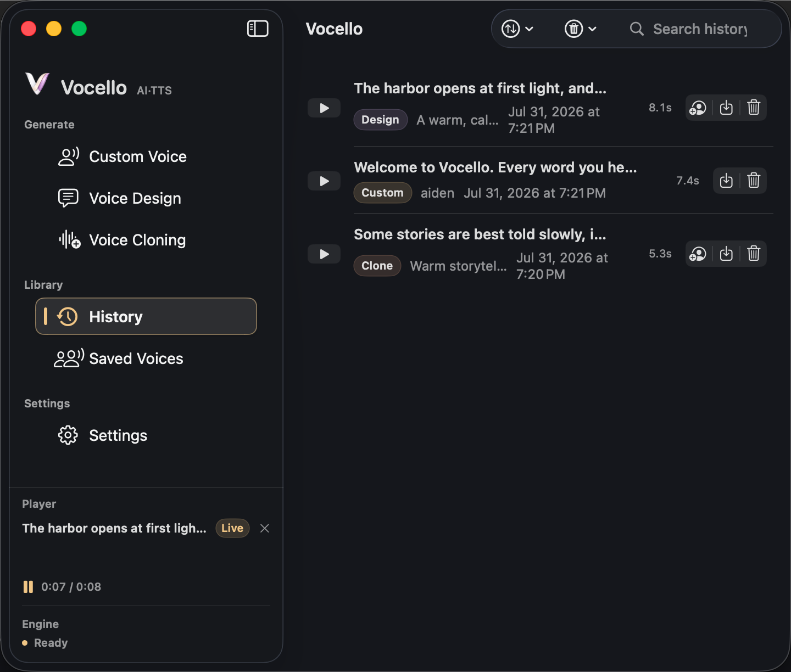Click 'Welcome to Vocello. Every word you he...' title
This screenshot has width=791, height=672.
click(x=495, y=167)
